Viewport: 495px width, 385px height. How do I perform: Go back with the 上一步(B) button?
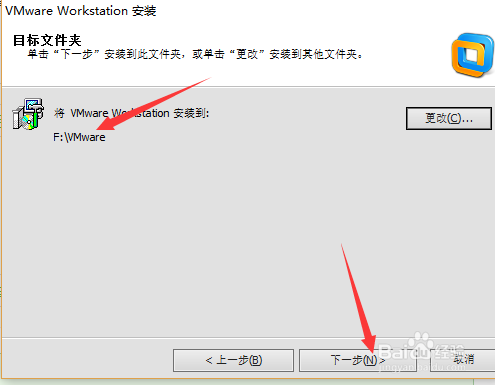point(233,360)
